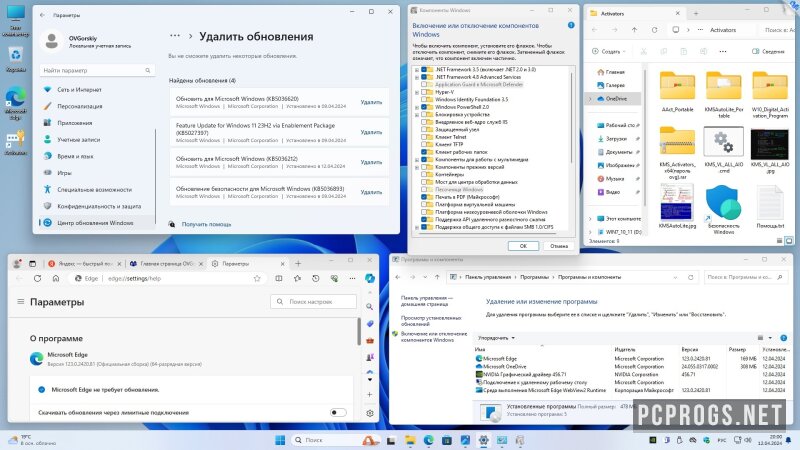Go to Edge home page via house icon
The width and height of the screenshot is (800, 450).
[x=56, y=279]
